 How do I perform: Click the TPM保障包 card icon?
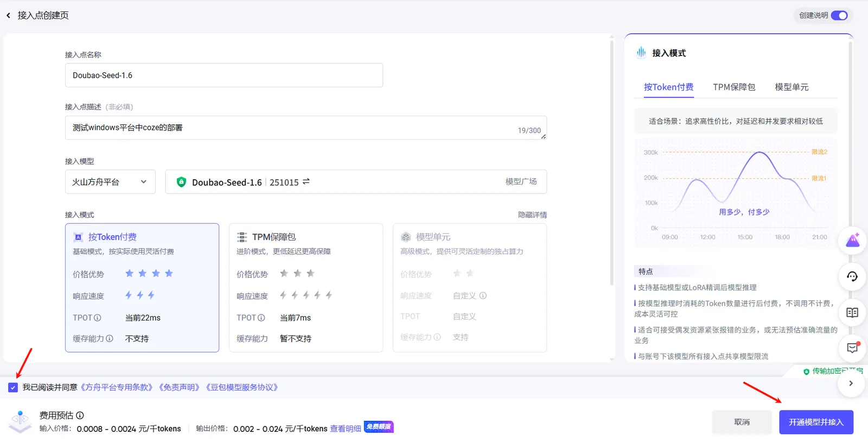pyautogui.click(x=242, y=237)
